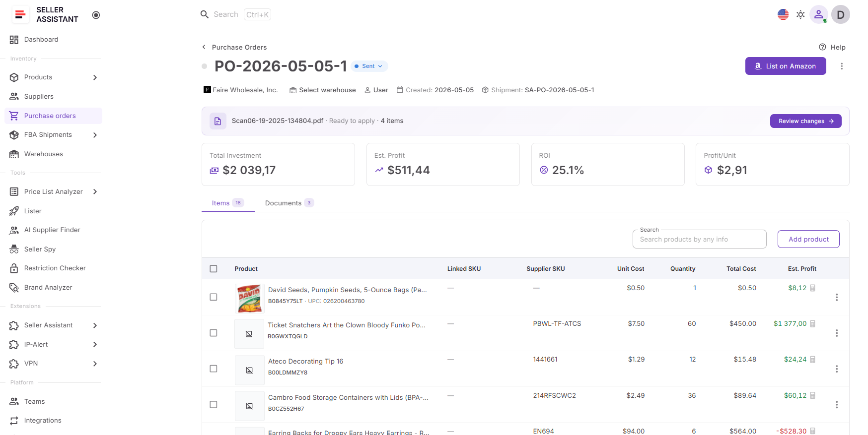The width and height of the screenshot is (868, 435).
Task: Expand the Seller Assistant extension submenu
Action: (95, 325)
